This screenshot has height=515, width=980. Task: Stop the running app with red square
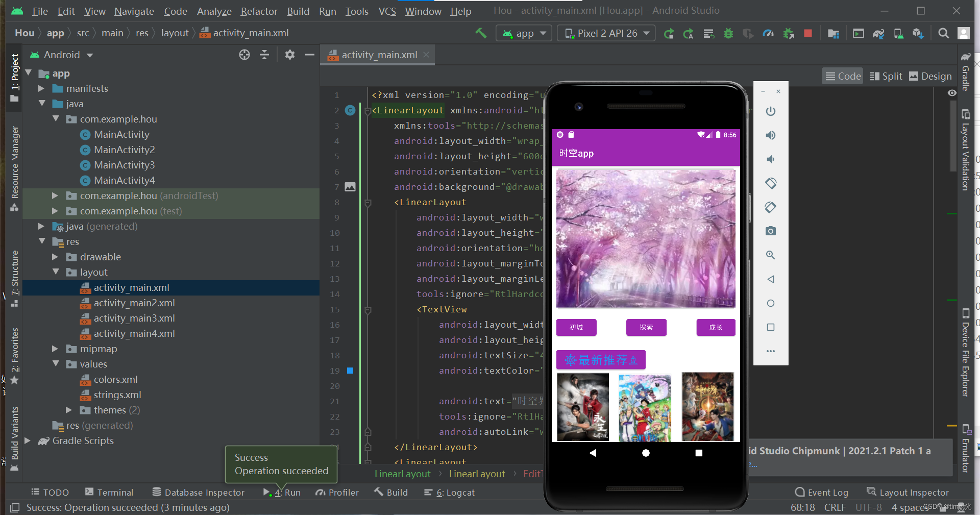(808, 34)
